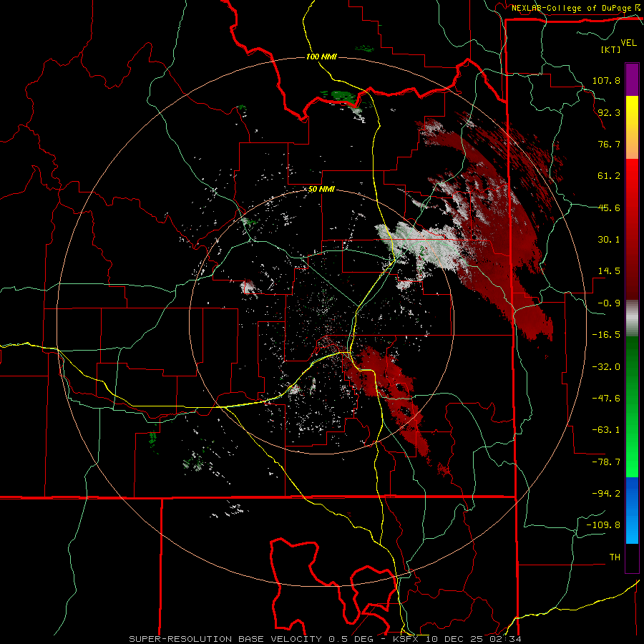Select the -0.9 scale value

click(x=609, y=303)
